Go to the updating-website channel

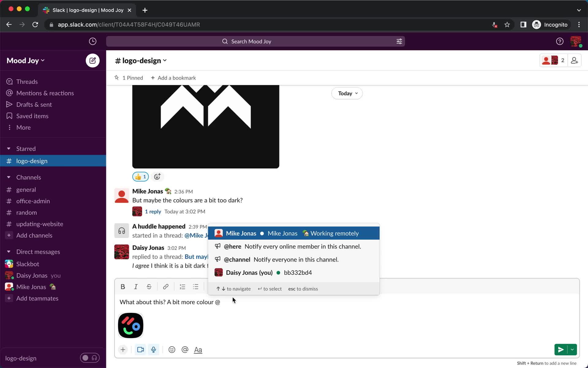[53, 224]
